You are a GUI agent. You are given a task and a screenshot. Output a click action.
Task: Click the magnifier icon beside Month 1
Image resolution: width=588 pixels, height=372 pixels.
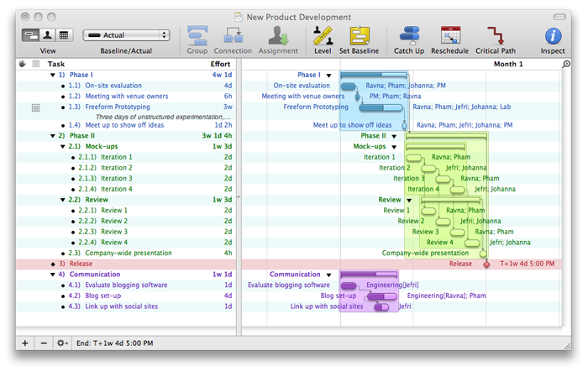pos(566,64)
